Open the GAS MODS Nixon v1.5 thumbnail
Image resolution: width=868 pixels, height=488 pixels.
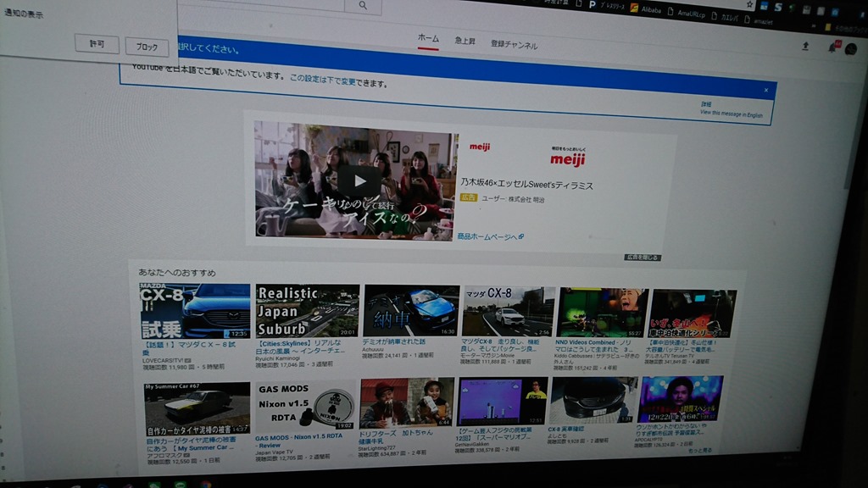point(305,405)
